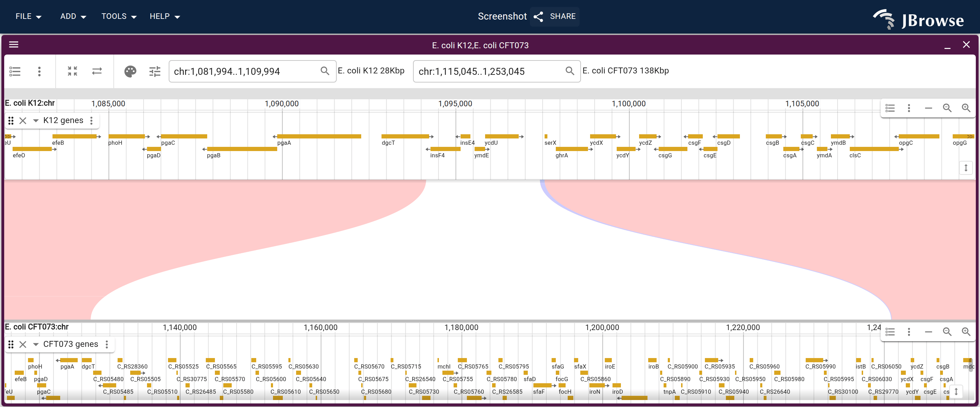Open the CFT073 genes track menu

tap(107, 345)
